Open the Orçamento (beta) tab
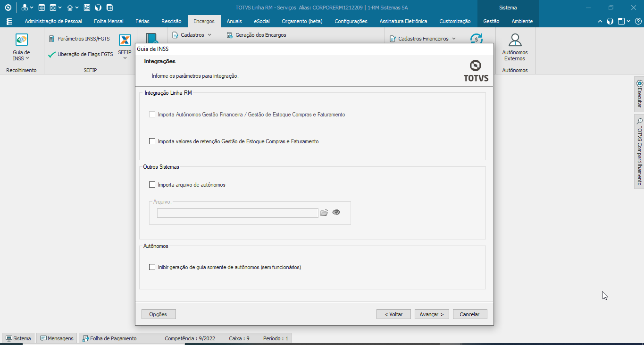 tap(302, 21)
